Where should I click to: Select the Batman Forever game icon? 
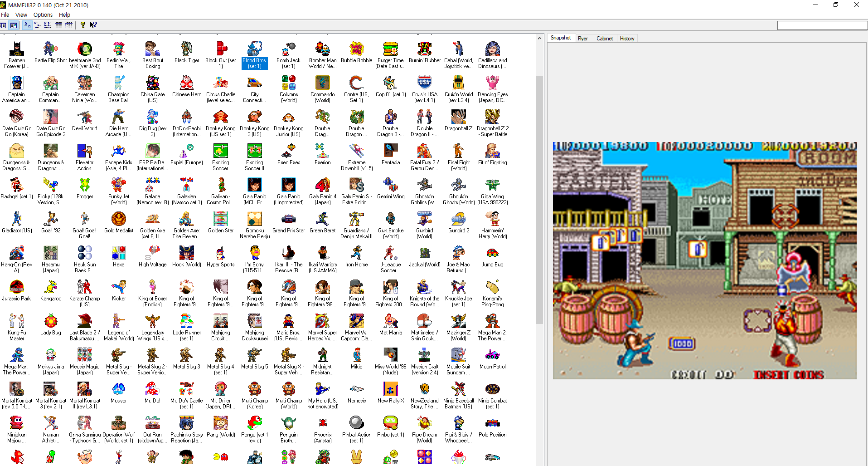(x=17, y=49)
